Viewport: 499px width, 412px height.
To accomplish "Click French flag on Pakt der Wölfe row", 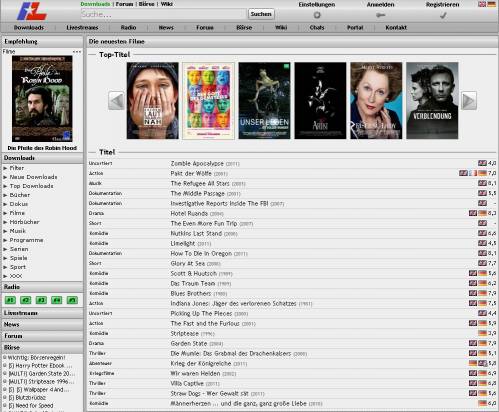I will click(x=473, y=173).
